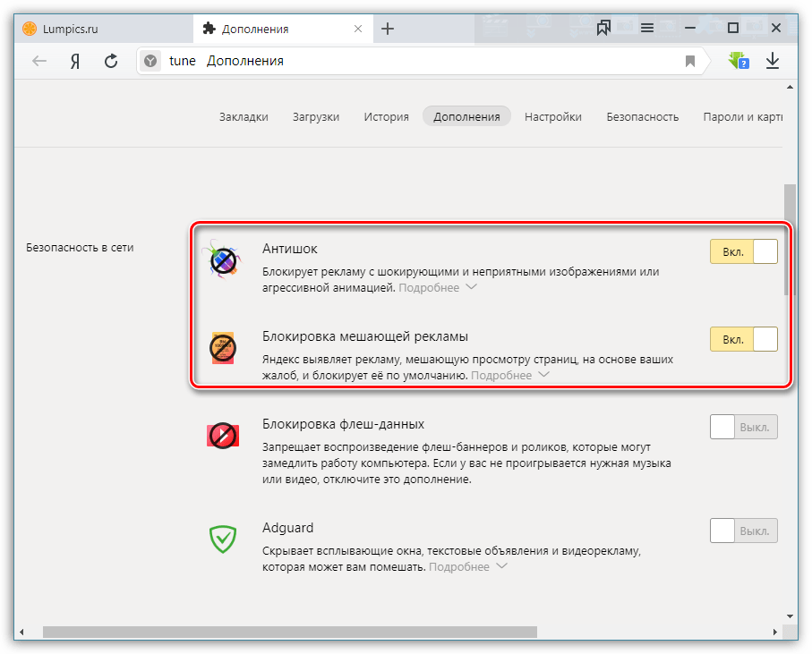Disable the Антишок toggle

click(743, 252)
